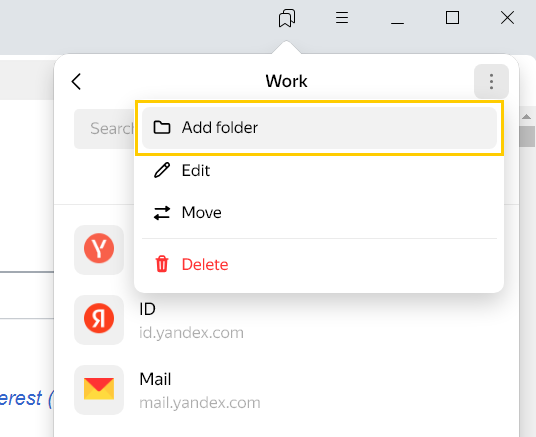Choose Add folder in the menu
536x437 pixels.
coord(319,128)
